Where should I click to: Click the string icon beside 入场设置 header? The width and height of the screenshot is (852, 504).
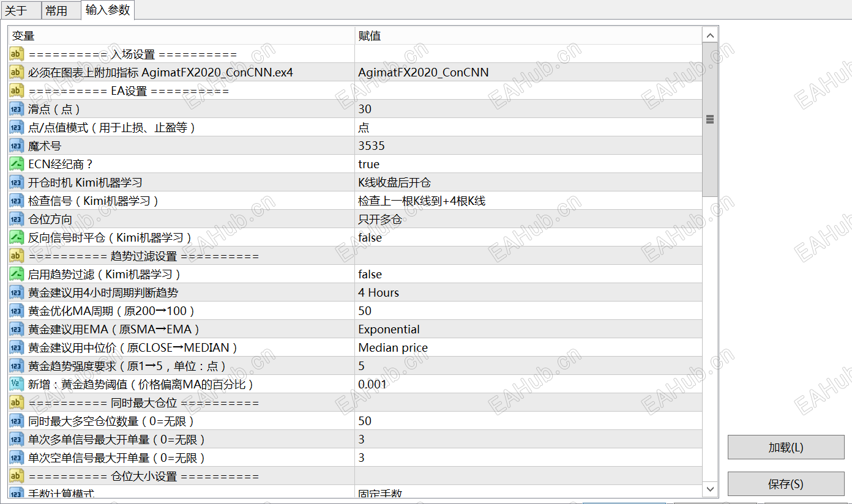pyautogui.click(x=17, y=54)
